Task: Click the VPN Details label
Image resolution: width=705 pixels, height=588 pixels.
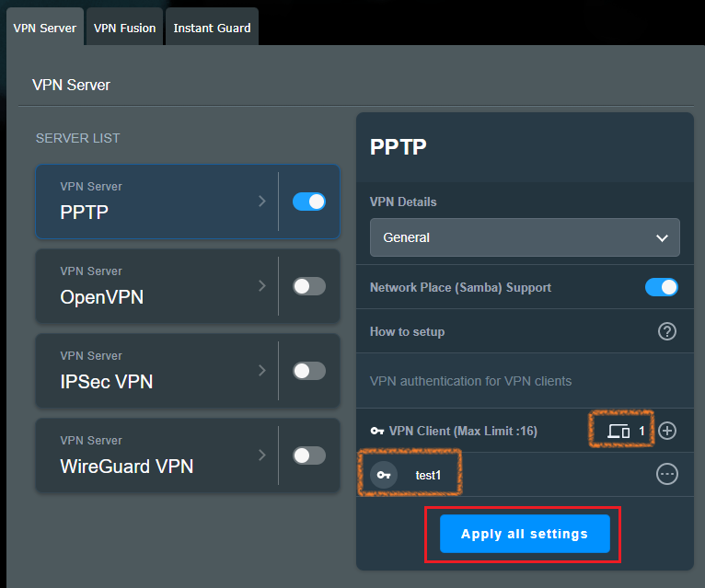Action: click(x=403, y=202)
